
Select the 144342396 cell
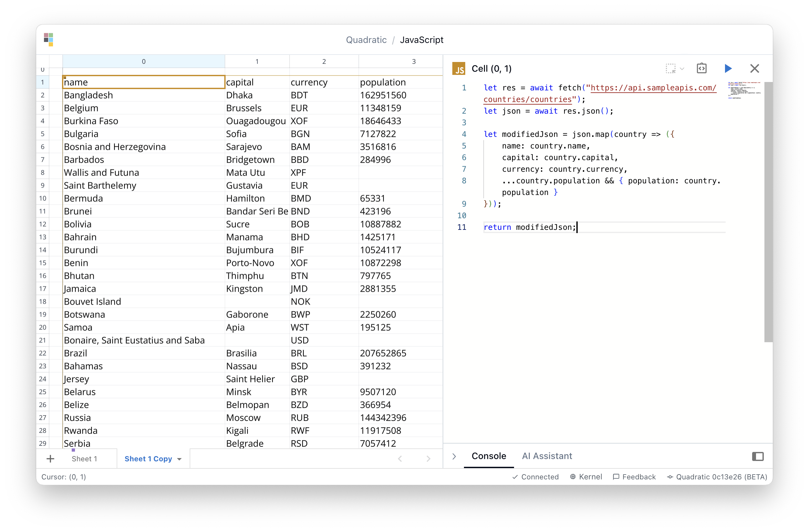[x=401, y=417]
